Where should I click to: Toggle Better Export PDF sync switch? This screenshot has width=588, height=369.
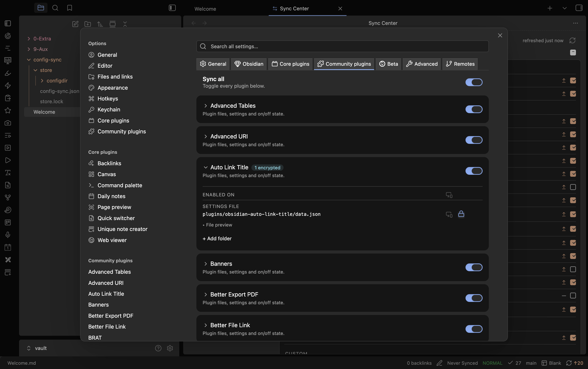[x=474, y=298]
